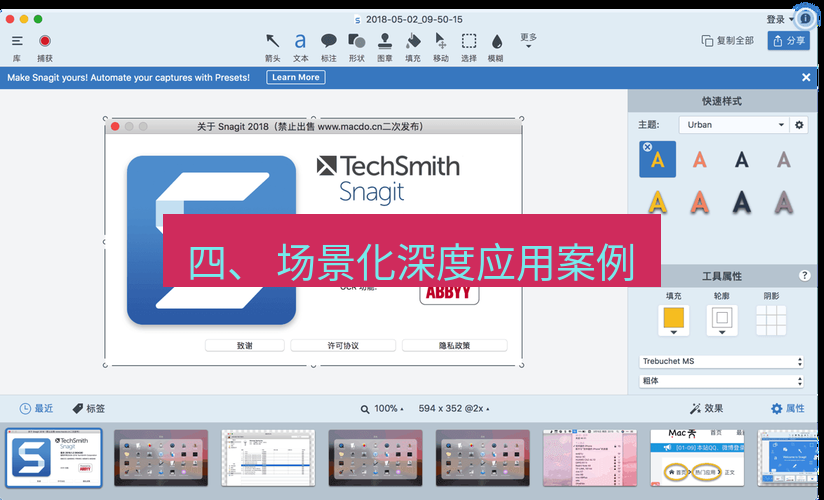The image size is (824, 500).
Task: Select the shadowed gray A quick style
Action: (784, 202)
